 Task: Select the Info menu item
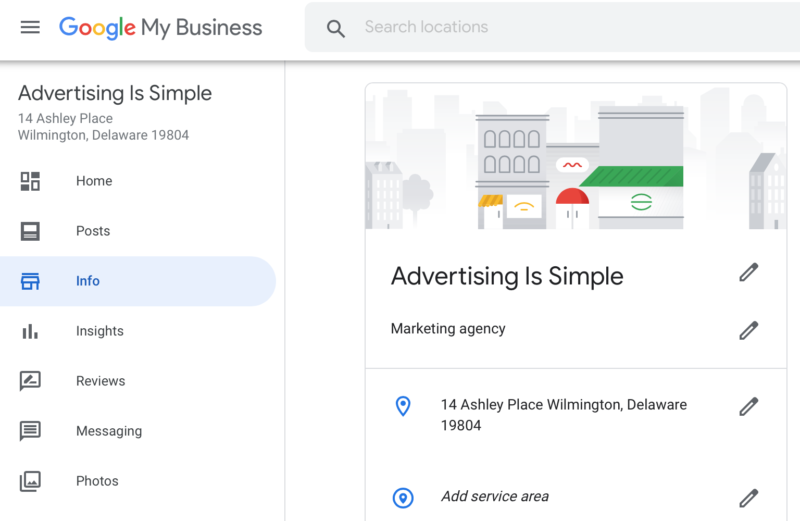(88, 281)
